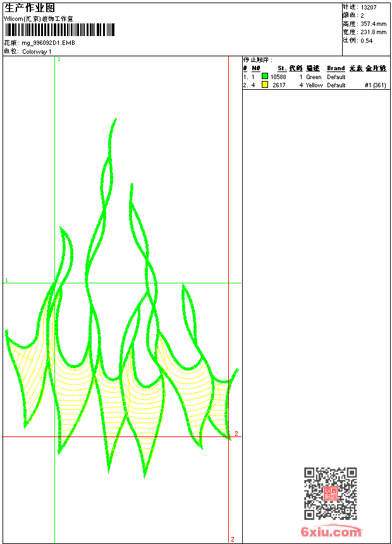Select the Yellow thread row in stop sequence

point(315,85)
